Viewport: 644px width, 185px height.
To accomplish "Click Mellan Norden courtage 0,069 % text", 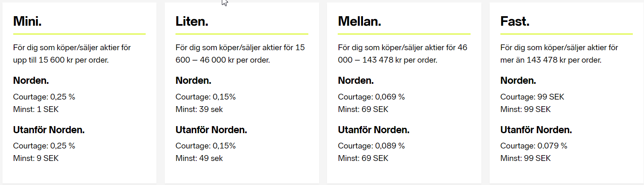I will point(371,97).
